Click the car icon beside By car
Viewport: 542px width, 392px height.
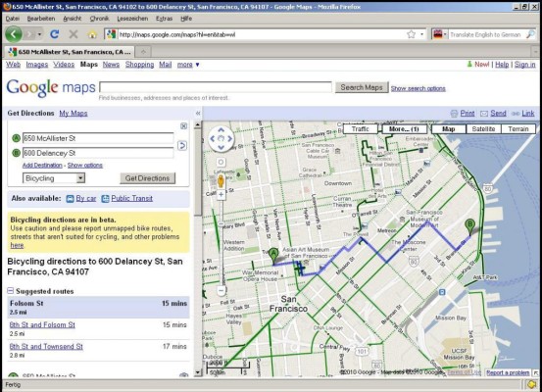tap(70, 198)
